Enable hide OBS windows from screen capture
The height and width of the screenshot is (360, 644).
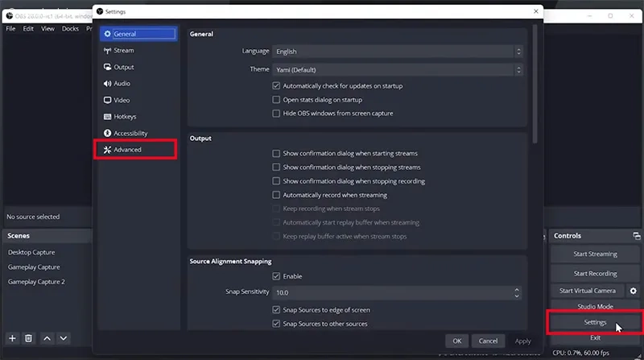click(x=276, y=114)
